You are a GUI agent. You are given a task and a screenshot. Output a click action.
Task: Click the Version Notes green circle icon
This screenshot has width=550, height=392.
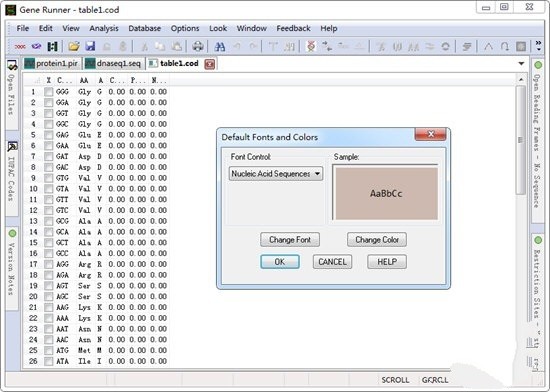(x=12, y=234)
